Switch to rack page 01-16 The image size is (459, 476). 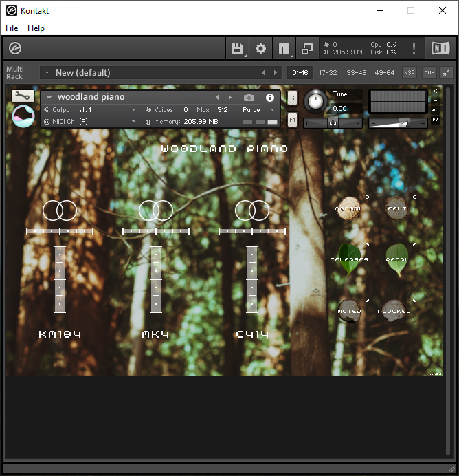coord(300,72)
